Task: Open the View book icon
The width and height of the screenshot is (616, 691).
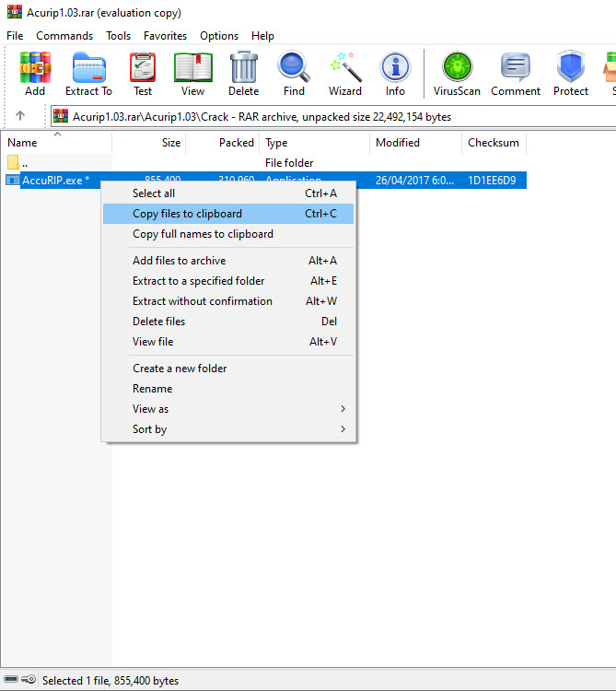Action: pyautogui.click(x=192, y=67)
